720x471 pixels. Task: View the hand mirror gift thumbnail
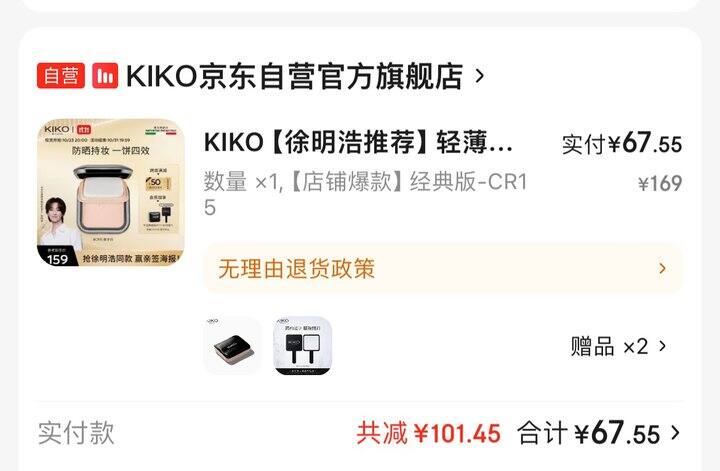coord(302,346)
